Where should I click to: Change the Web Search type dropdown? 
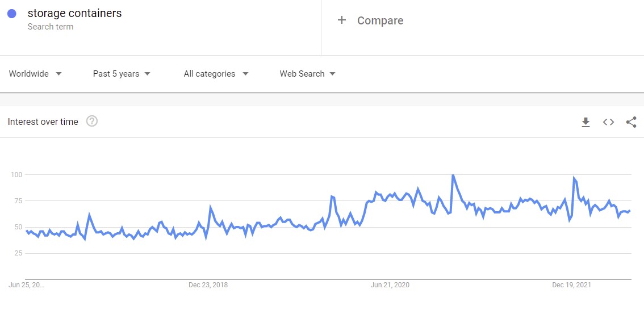tap(307, 74)
